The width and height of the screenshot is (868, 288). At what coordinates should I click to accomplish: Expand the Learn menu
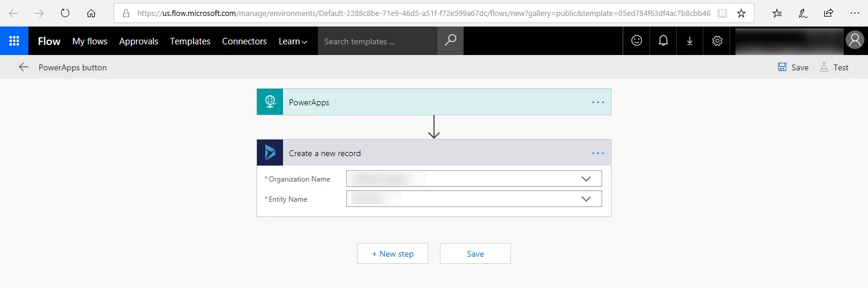tap(293, 41)
